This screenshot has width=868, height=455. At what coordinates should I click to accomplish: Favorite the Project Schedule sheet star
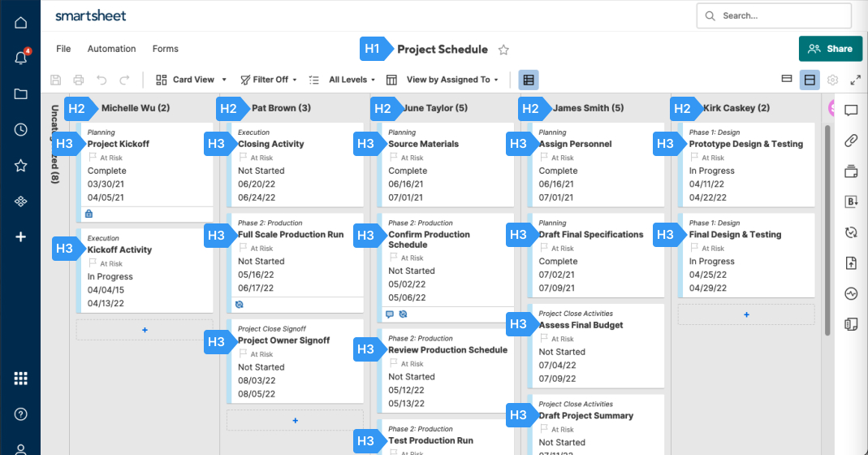(503, 50)
